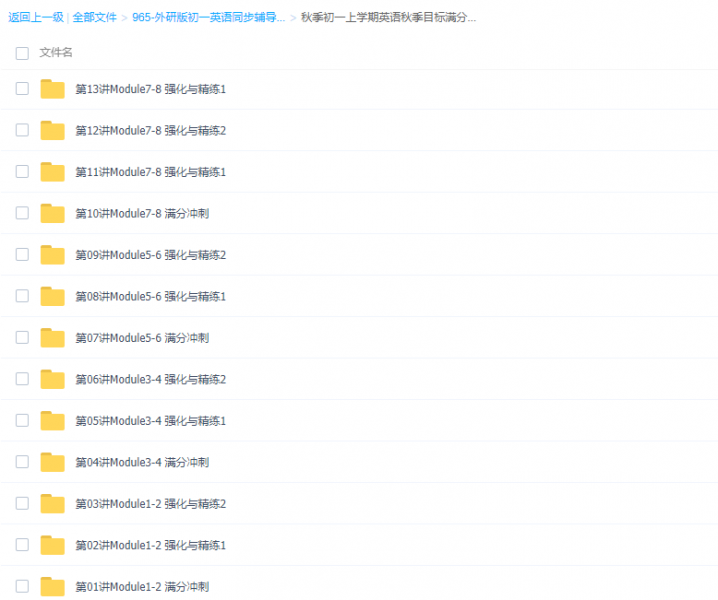
Task: Check the box for 第04讲Module3-4 满分冲刺
Action: point(22,462)
